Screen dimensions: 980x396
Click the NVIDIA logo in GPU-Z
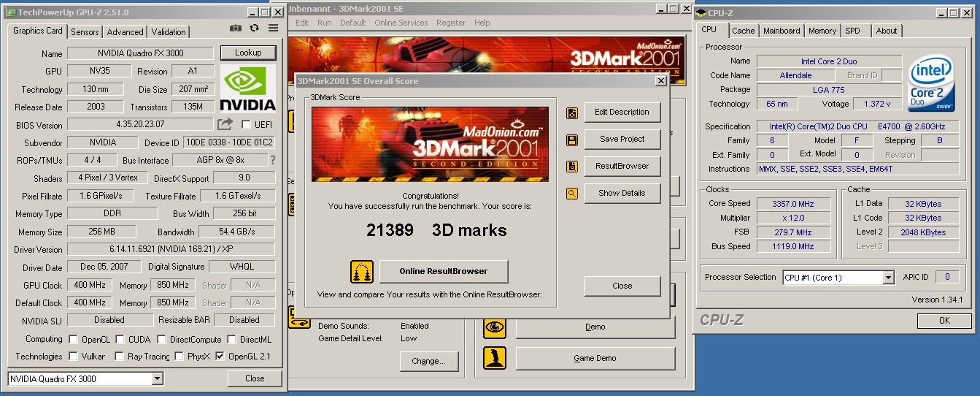pyautogui.click(x=248, y=88)
